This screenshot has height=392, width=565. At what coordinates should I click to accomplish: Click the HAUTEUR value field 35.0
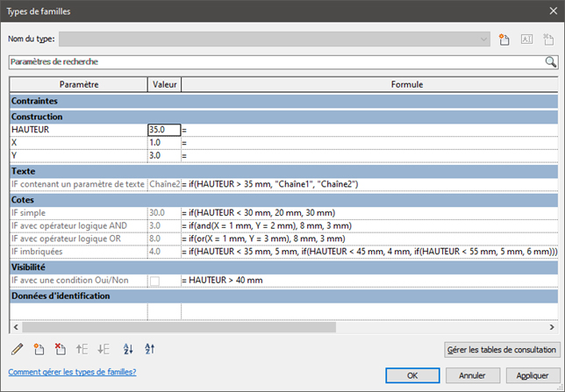click(164, 130)
